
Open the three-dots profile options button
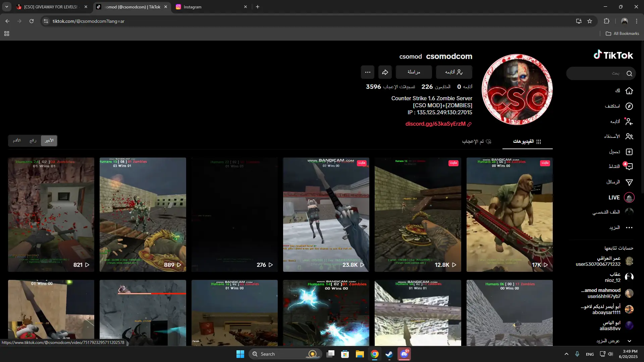click(x=368, y=72)
